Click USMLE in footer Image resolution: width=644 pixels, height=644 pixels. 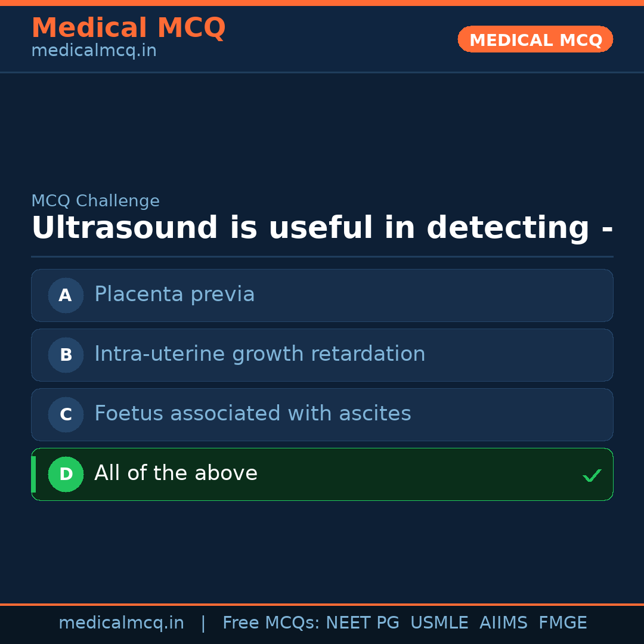tap(439, 623)
